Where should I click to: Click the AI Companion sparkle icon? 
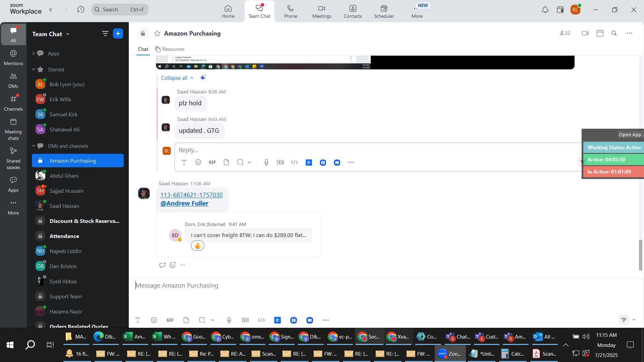pyautogui.click(x=203, y=78)
